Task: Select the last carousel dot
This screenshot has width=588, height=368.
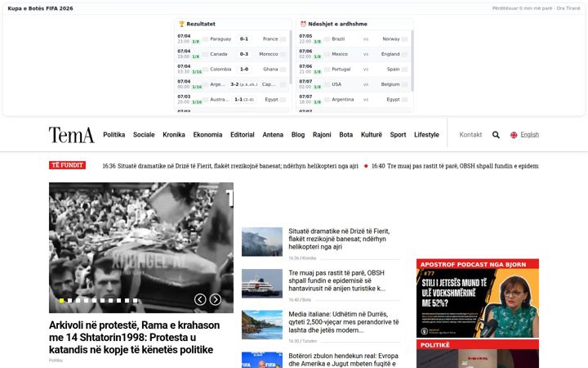Action: tap(135, 300)
